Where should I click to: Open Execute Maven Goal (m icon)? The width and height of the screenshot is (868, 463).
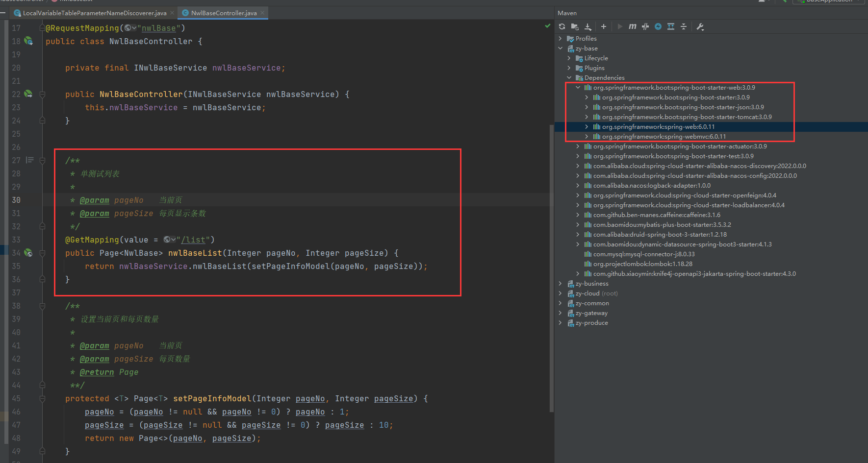point(633,26)
